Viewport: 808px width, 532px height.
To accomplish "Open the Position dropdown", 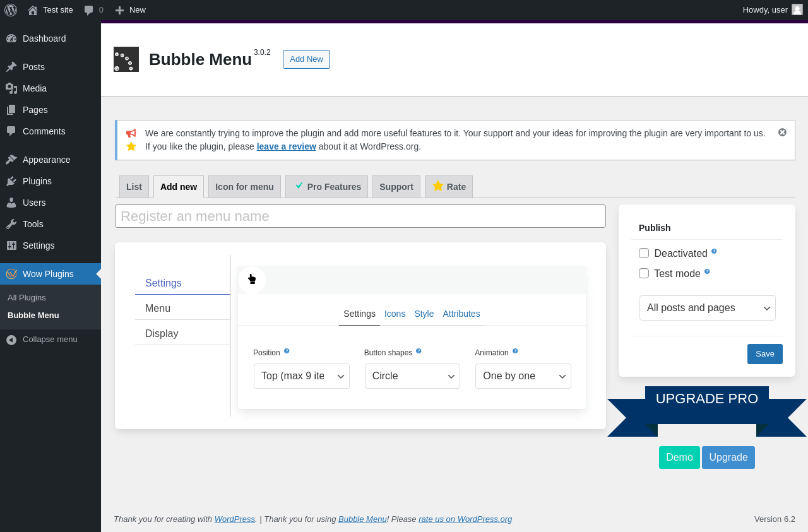I will 302,376.
